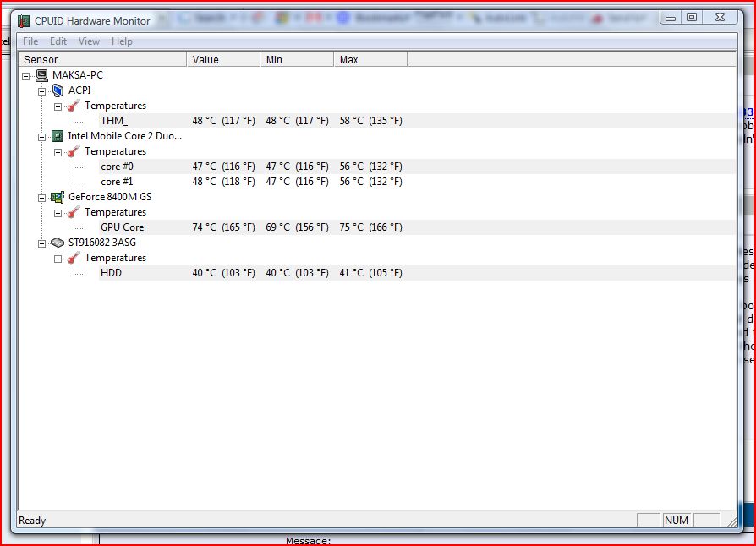Click the NUM indicator in the status bar
This screenshot has height=546, width=756.
pos(677,521)
